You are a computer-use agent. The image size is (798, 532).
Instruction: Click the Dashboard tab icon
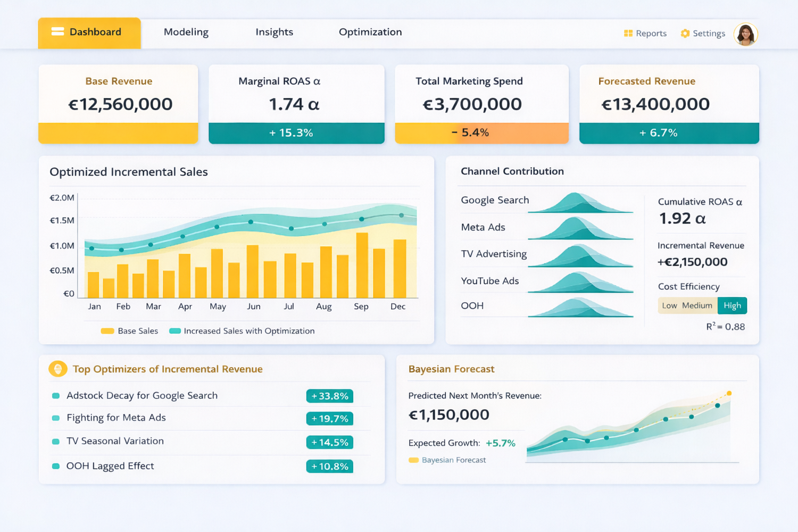pos(57,32)
